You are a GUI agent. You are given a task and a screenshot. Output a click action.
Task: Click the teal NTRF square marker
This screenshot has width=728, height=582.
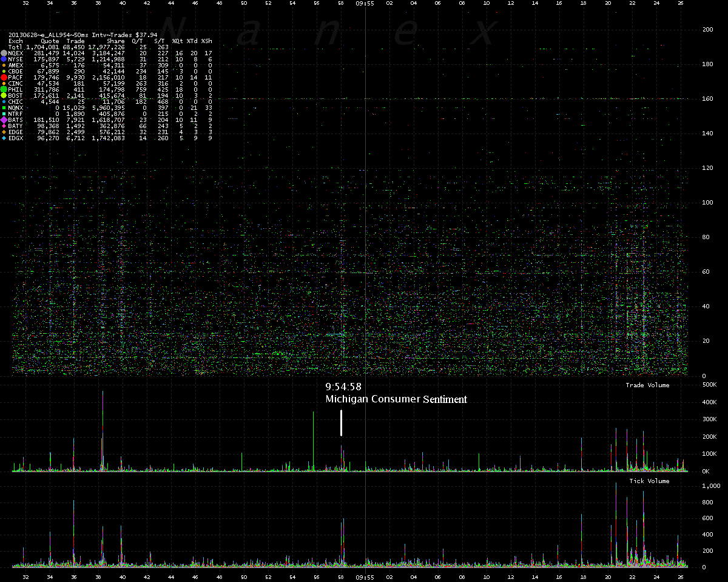click(4, 114)
